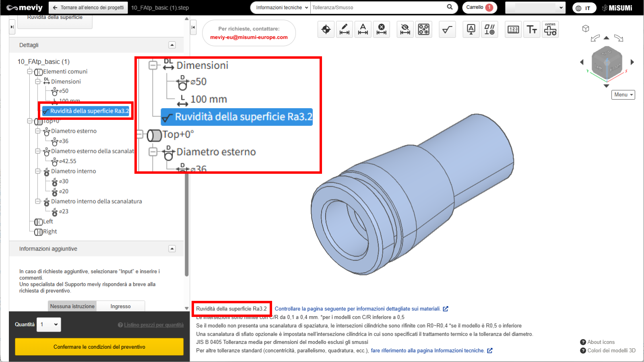Viewport: 644px width, 362px height.
Task: Click the geometric tolerance symbols icon
Action: point(489,29)
